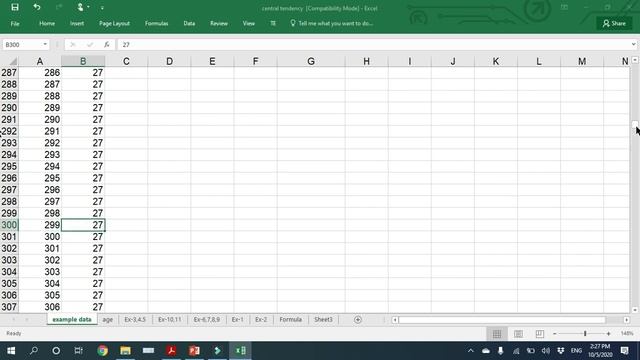This screenshot has height=360, width=640.
Task: Click the zoom slider handle
Action: pyautogui.click(x=585, y=334)
